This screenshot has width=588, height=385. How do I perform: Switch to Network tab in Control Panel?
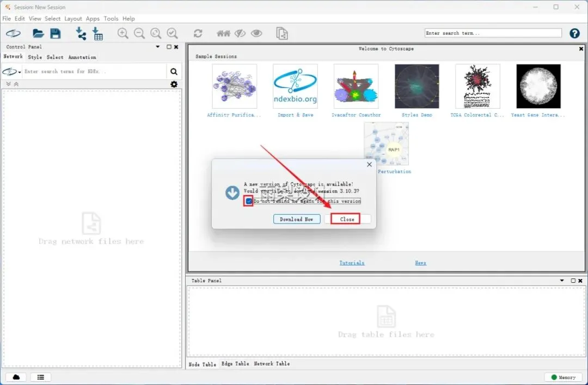click(13, 57)
